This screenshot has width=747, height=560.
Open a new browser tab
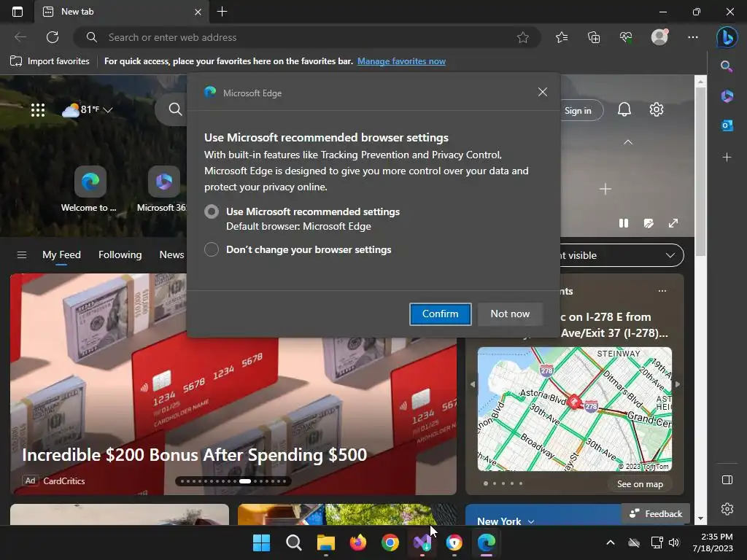[x=222, y=12]
